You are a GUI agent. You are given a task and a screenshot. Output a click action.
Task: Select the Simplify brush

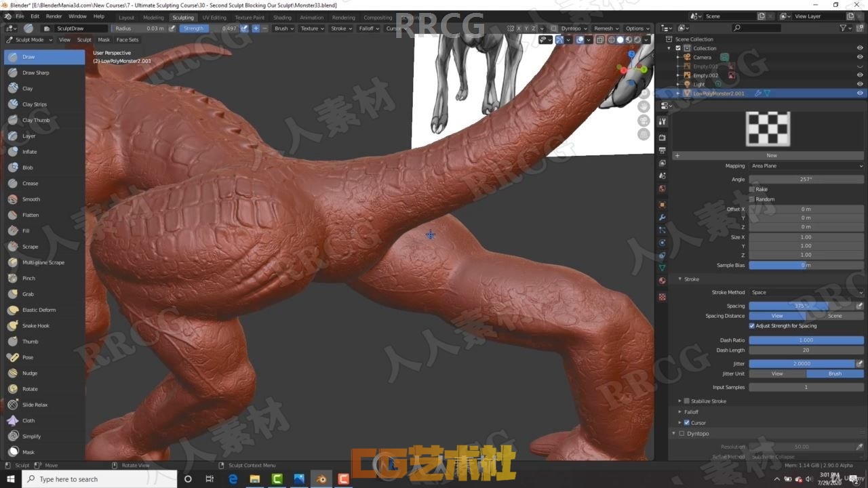click(44, 436)
